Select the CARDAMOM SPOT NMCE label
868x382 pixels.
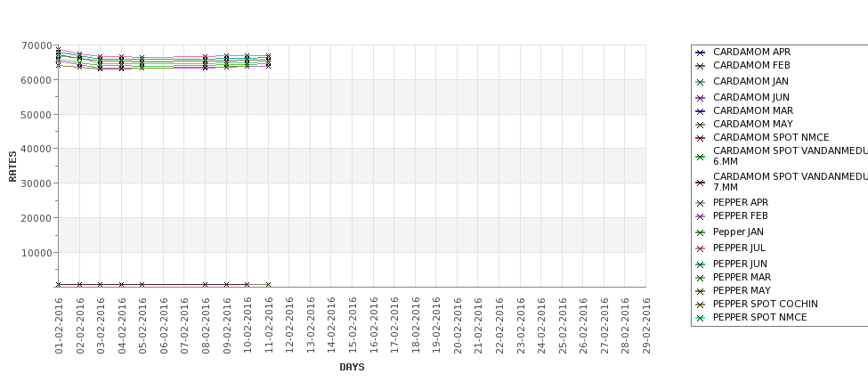coord(771,137)
